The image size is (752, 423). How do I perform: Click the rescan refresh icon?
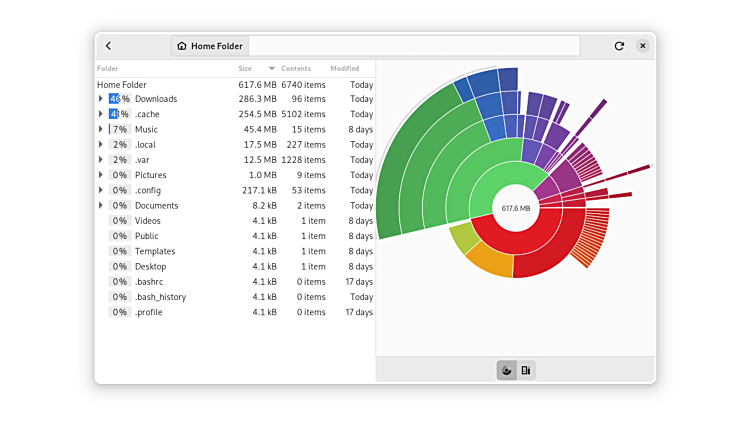coord(619,46)
